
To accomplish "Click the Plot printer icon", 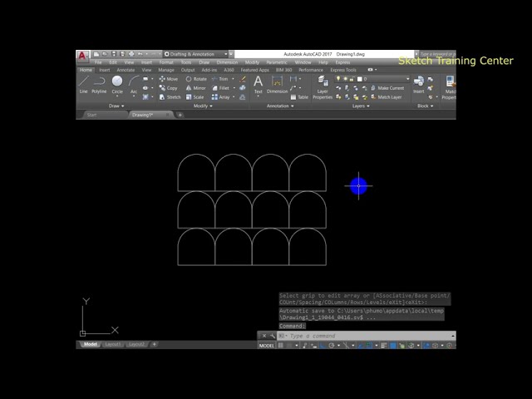I will [131, 54].
